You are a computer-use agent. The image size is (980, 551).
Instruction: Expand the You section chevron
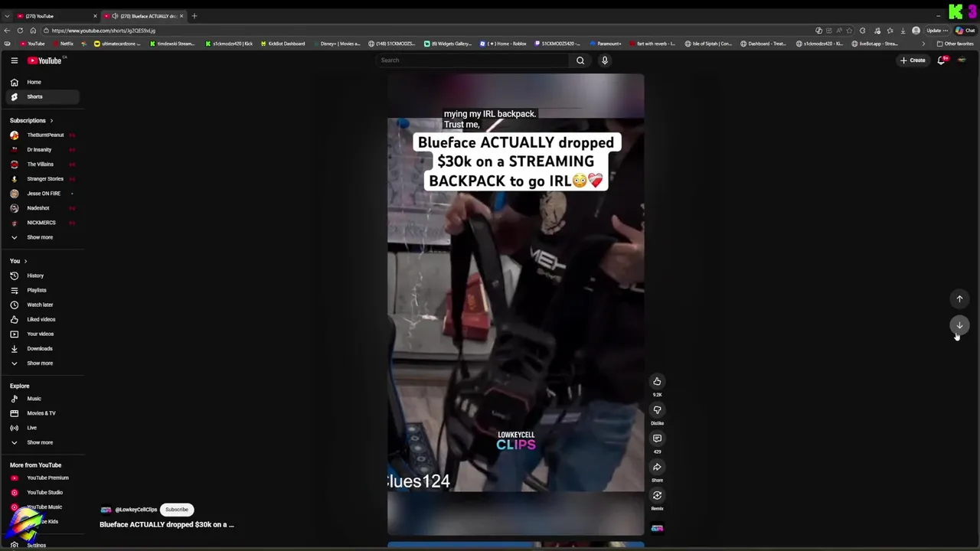25,261
